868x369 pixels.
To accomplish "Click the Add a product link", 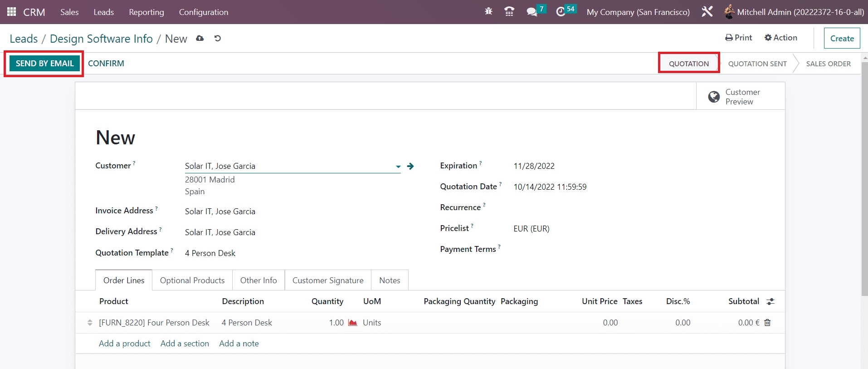I will (x=125, y=344).
